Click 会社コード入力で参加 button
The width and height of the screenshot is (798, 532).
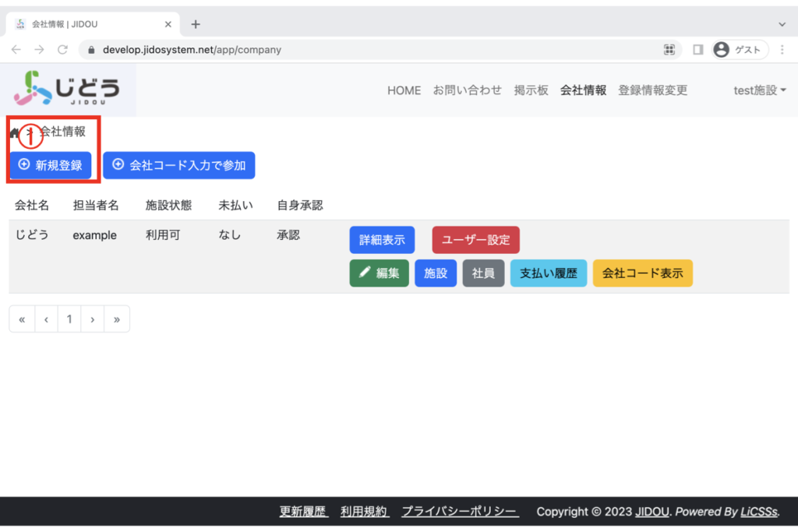[x=178, y=165]
